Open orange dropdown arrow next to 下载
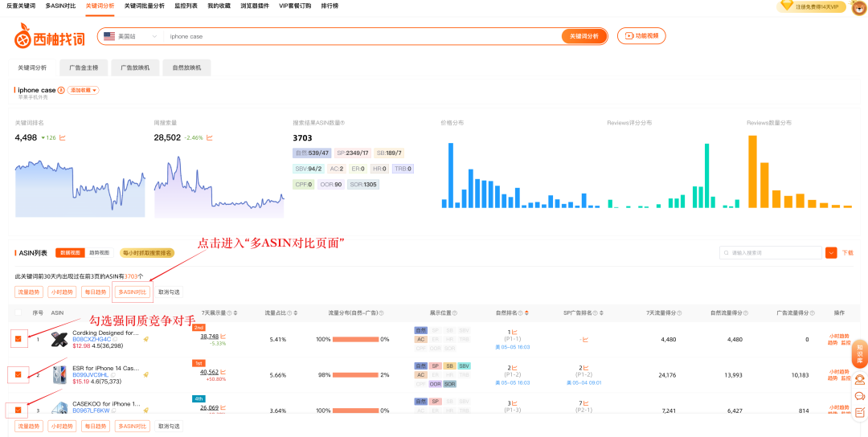The height and width of the screenshot is (437, 868). pos(831,253)
